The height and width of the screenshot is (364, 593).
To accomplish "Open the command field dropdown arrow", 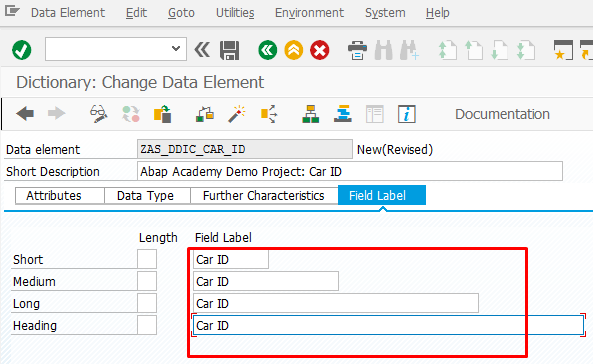I will coord(175,49).
